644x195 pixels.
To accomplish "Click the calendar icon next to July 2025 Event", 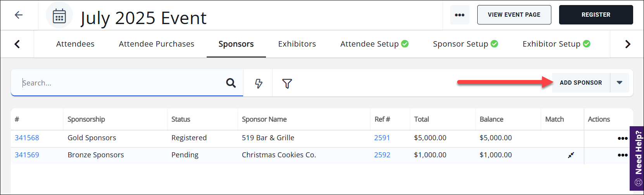I will point(59,16).
